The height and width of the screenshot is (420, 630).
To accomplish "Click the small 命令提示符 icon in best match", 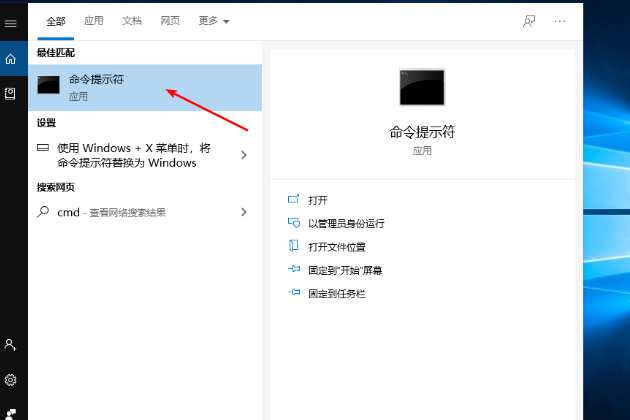I will coord(48,85).
